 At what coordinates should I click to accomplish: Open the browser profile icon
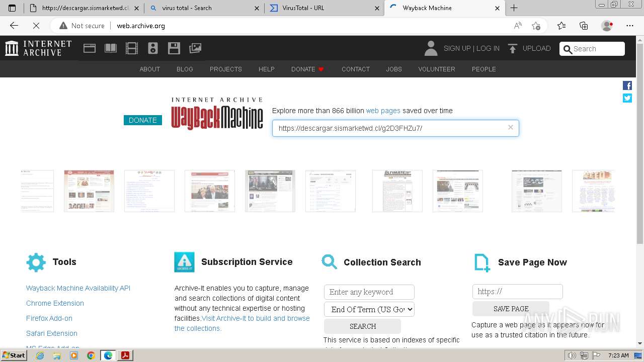point(607,26)
